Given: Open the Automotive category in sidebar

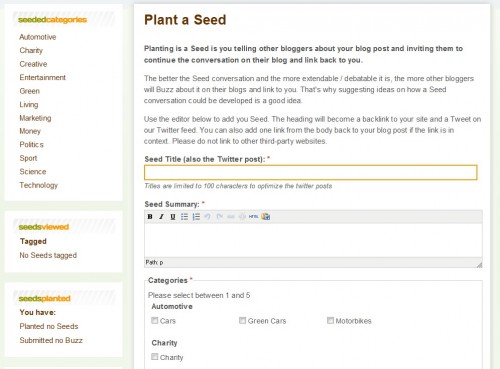Looking at the screenshot, I should pos(38,37).
